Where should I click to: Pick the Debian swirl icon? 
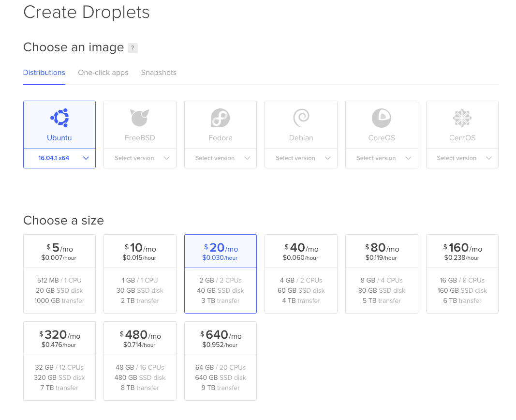click(301, 118)
